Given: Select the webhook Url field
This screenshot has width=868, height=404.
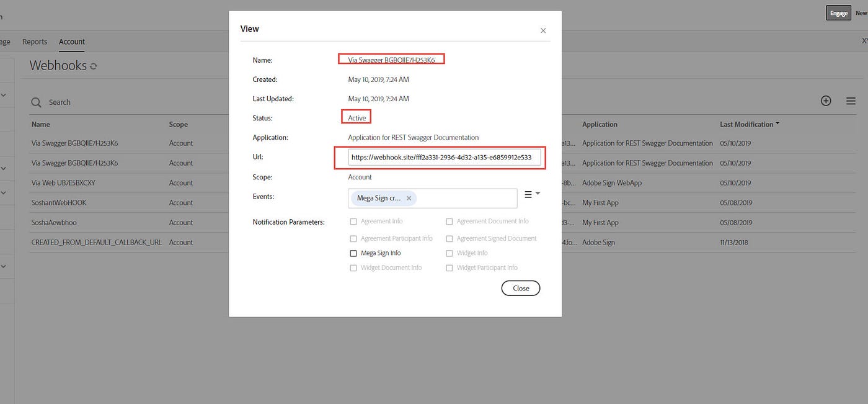Looking at the screenshot, I should (x=439, y=157).
